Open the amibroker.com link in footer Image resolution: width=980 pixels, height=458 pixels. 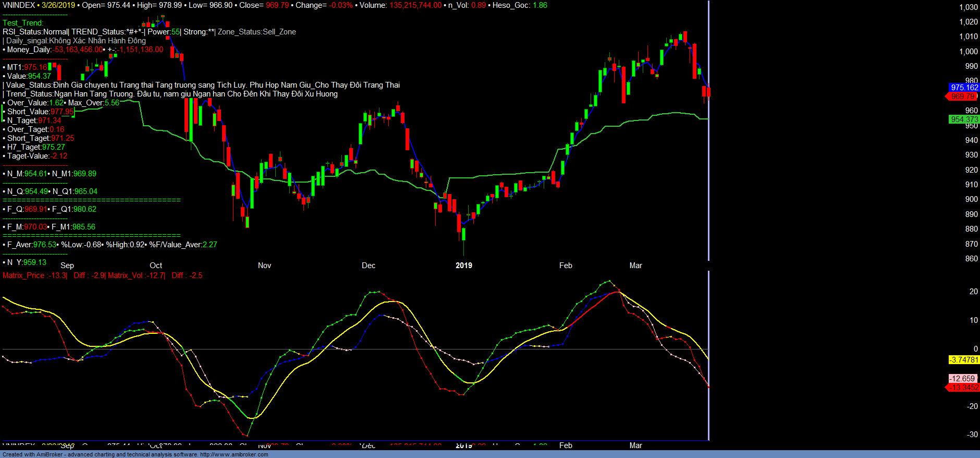(x=234, y=454)
